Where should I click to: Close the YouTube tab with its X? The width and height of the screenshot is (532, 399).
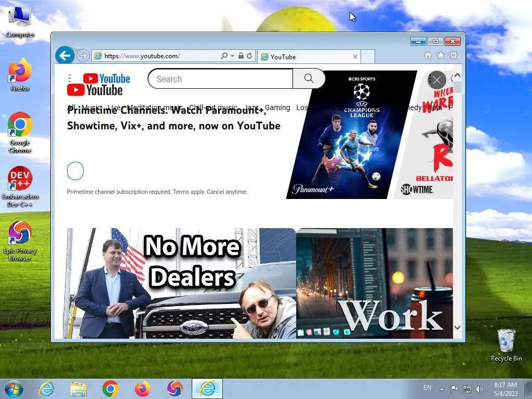355,57
